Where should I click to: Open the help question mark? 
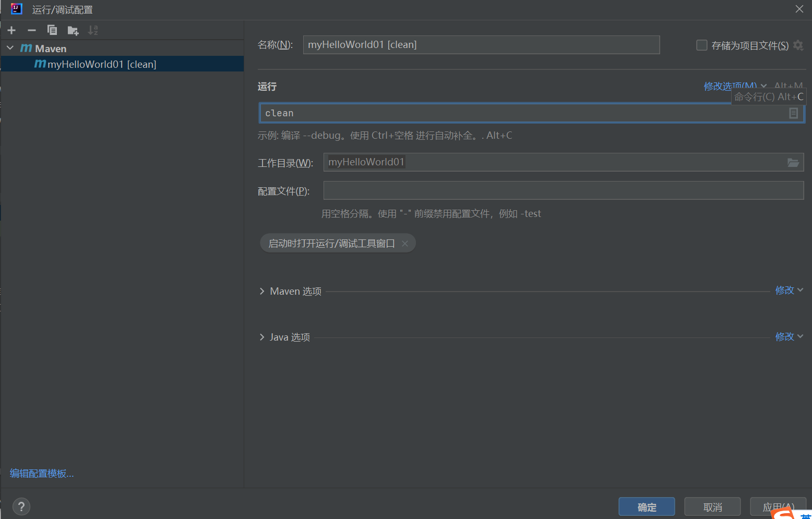(21, 506)
